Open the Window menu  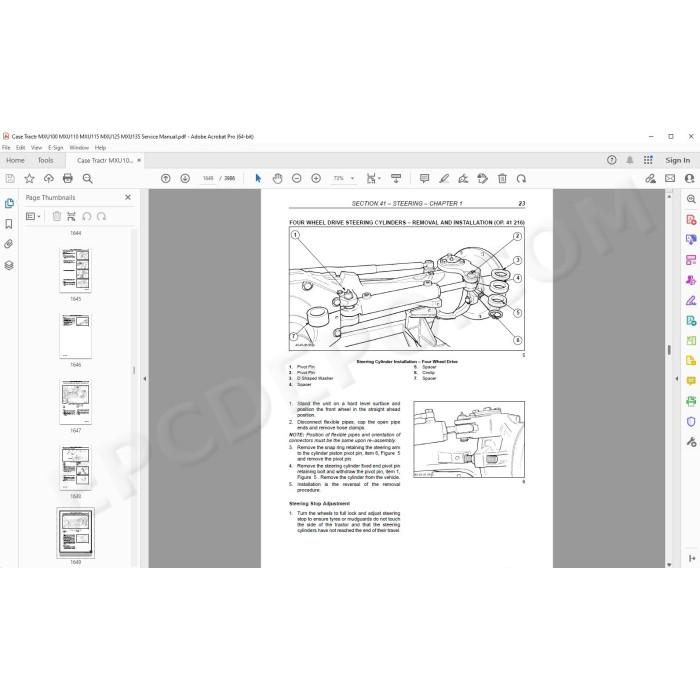pos(79,148)
